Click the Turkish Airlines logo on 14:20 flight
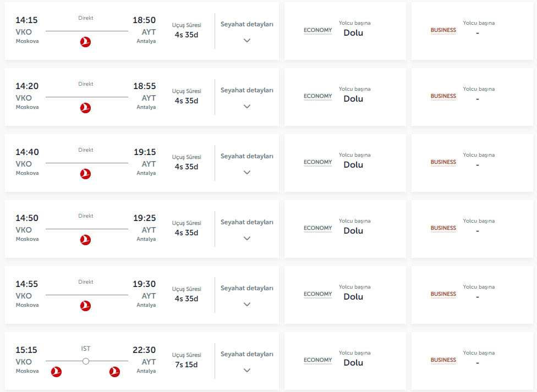Image resolution: width=537 pixels, height=392 pixels. [x=85, y=108]
